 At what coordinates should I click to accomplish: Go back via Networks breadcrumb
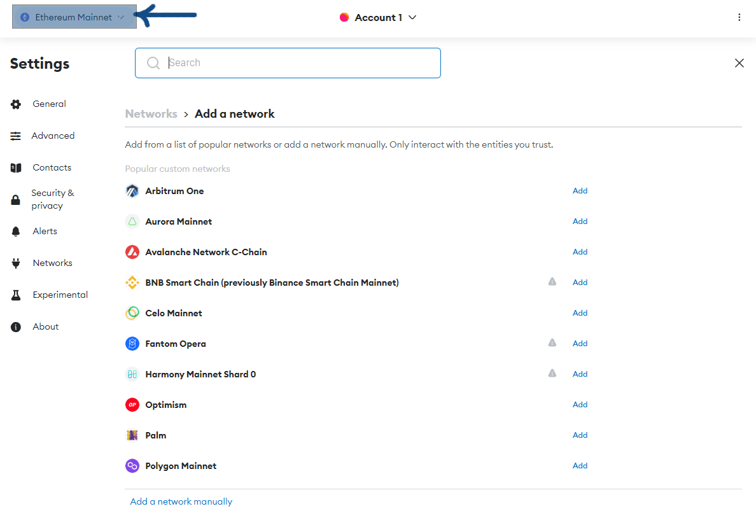click(151, 114)
